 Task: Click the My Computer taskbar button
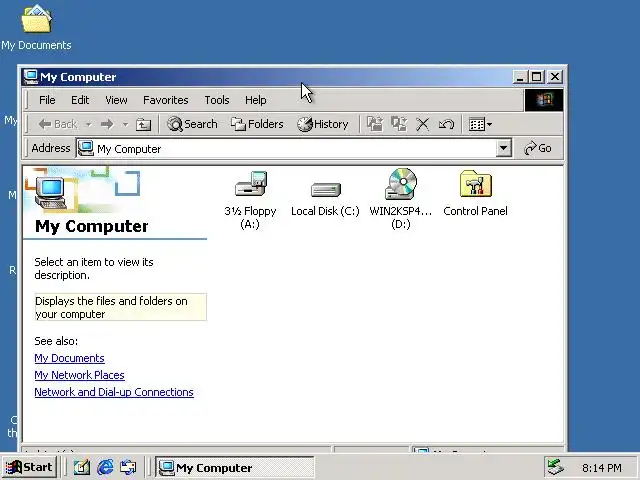[x=235, y=467]
